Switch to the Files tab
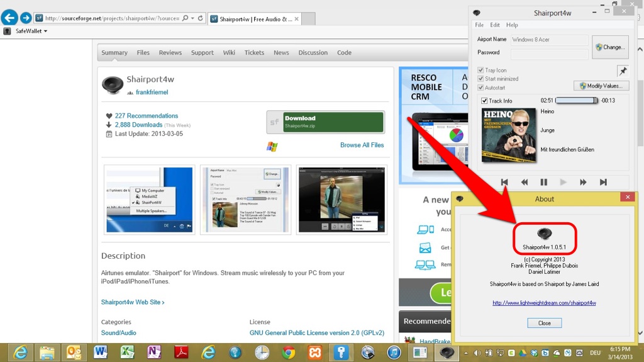Viewport: 644px width, 362px height. pyautogui.click(x=143, y=53)
